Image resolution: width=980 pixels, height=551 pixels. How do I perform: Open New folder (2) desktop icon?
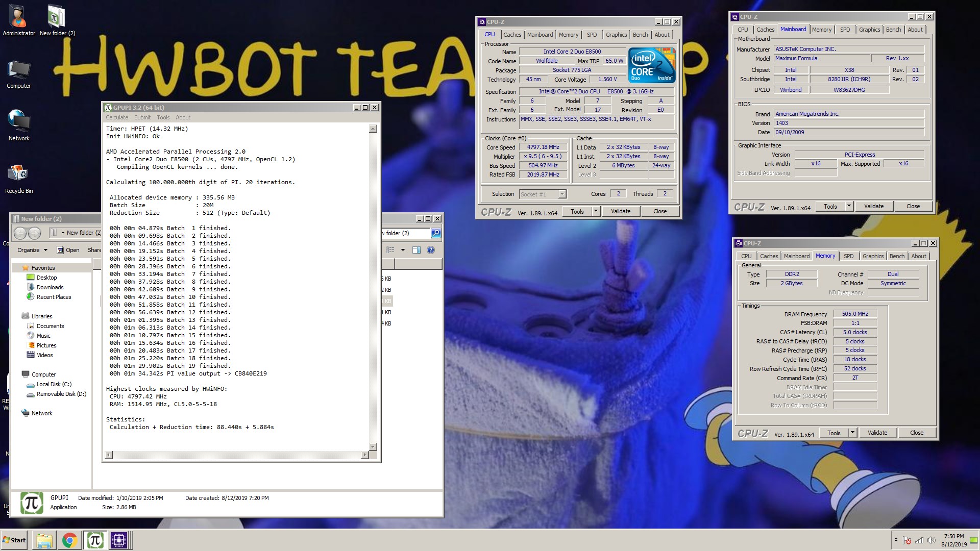tap(57, 20)
